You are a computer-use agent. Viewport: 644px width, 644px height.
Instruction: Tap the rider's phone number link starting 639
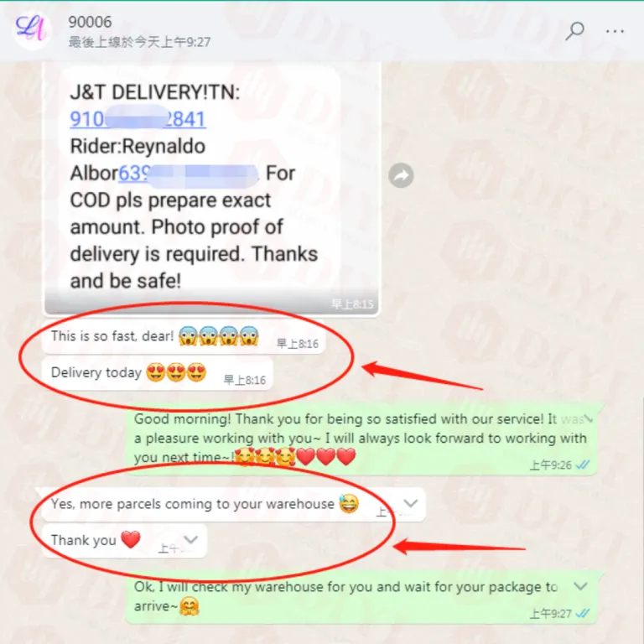pyautogui.click(x=189, y=174)
